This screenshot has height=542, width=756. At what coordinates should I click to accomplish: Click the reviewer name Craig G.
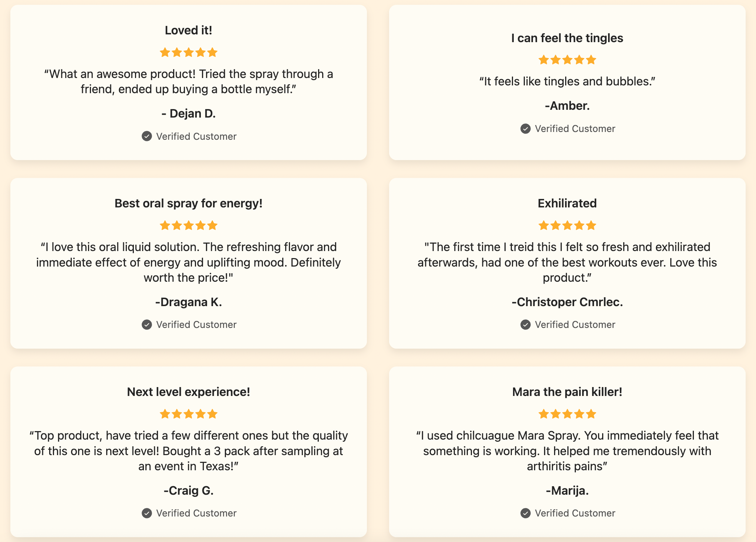(x=189, y=491)
